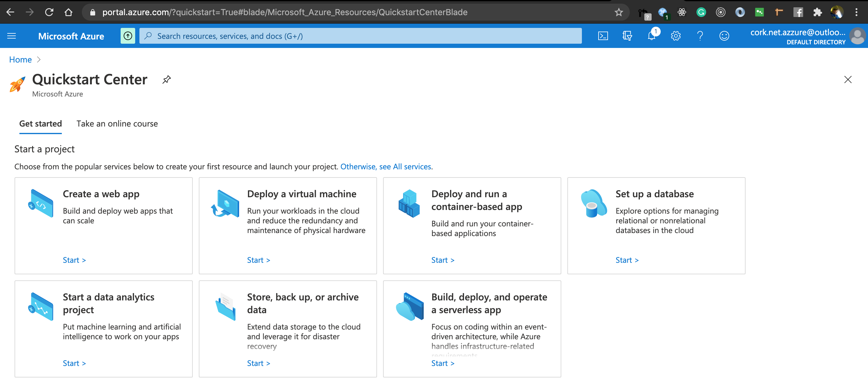Image resolution: width=868 pixels, height=389 pixels.
Task: Open the Grammarly extension icon
Action: [701, 12]
